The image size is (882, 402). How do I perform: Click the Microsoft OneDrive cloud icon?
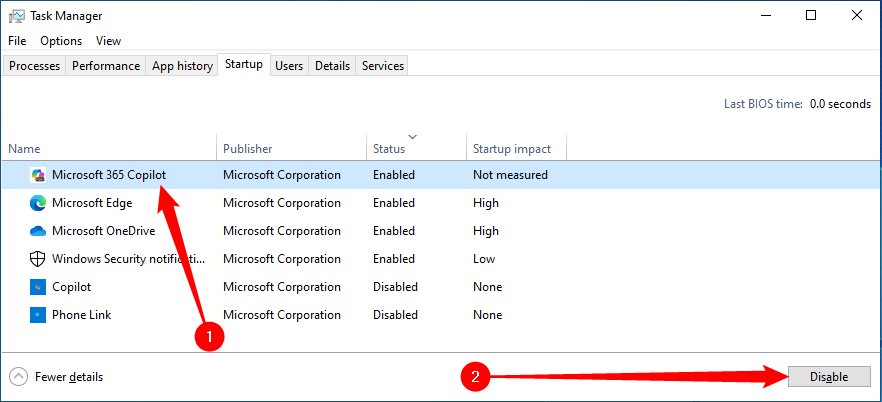[x=38, y=231]
